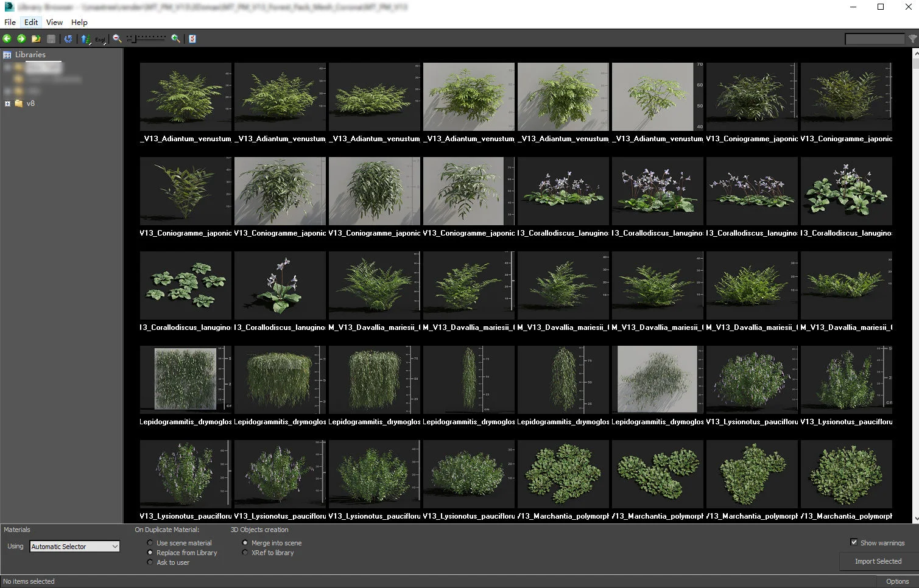Click Options in the status bar
Image resolution: width=919 pixels, height=588 pixels.
click(896, 581)
